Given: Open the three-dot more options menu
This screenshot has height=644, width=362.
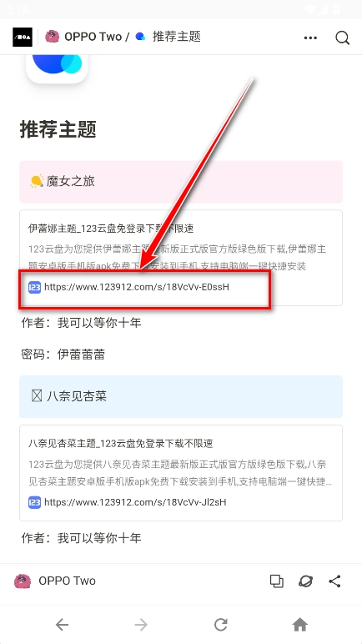Looking at the screenshot, I should pyautogui.click(x=310, y=38).
